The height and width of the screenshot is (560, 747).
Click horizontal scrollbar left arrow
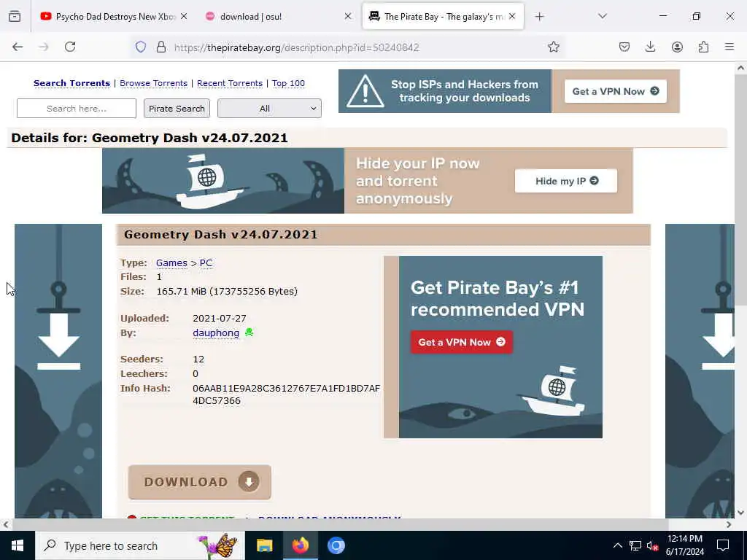point(5,524)
